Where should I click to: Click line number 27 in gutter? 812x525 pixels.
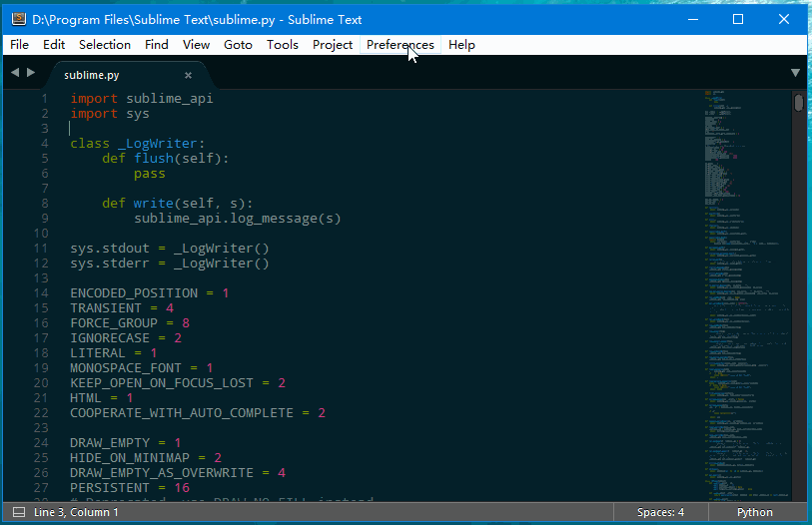[41, 488]
